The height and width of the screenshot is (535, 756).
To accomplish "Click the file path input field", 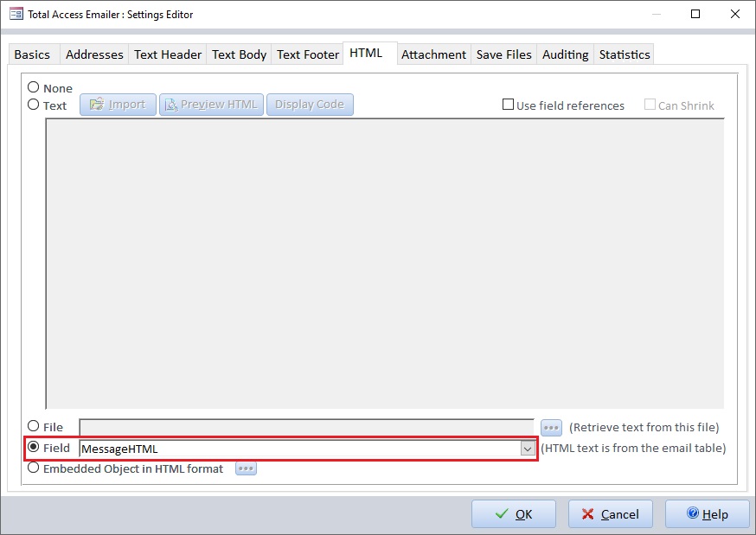I will point(307,428).
